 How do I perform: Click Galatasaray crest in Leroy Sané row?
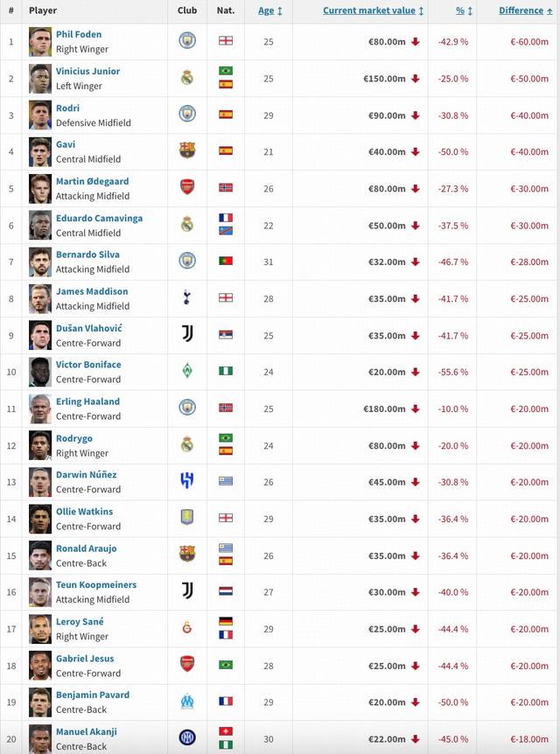tap(187, 629)
